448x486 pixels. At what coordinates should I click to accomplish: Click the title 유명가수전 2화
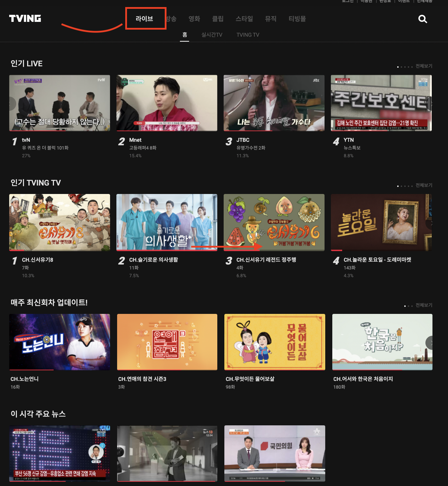tap(251, 148)
